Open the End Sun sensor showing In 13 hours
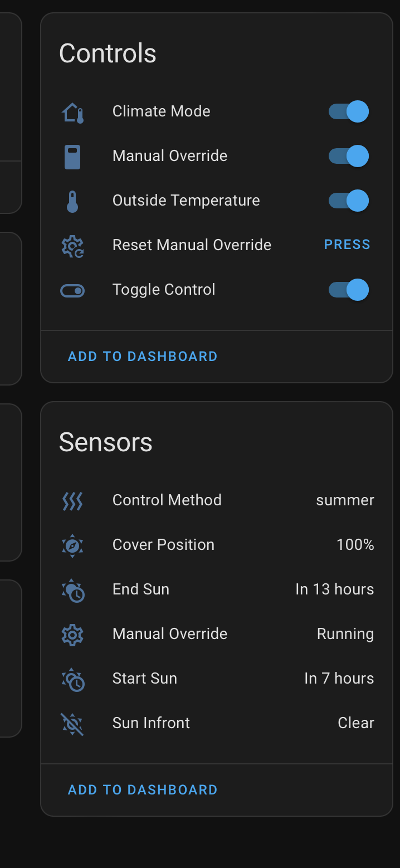Screen dimensions: 400x868 pyautogui.click(x=335, y=589)
